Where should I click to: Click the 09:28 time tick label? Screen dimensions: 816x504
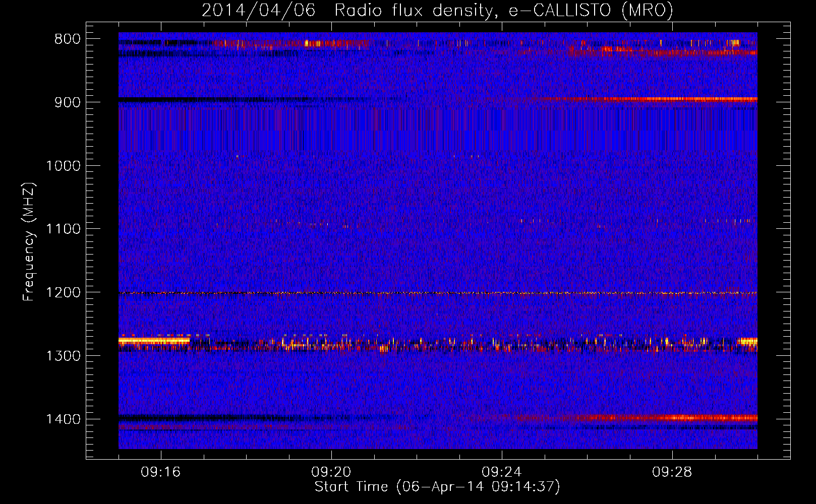coord(672,472)
